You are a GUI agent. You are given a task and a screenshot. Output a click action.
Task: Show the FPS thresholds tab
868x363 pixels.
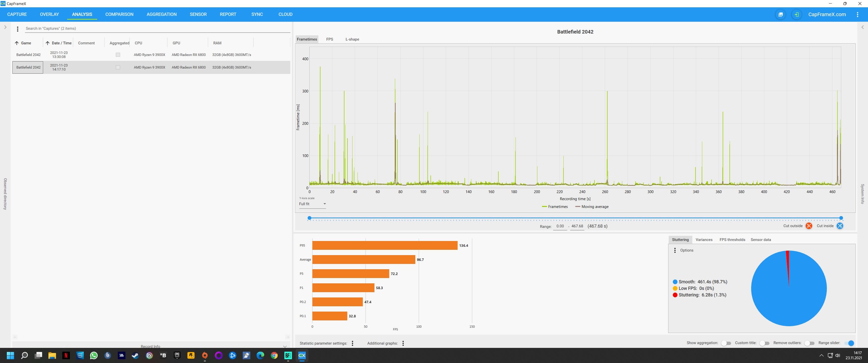pyautogui.click(x=732, y=240)
